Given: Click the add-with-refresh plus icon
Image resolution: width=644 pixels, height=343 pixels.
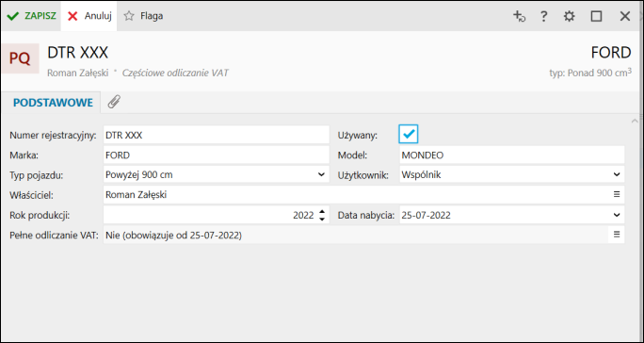Looking at the screenshot, I should pos(519,16).
